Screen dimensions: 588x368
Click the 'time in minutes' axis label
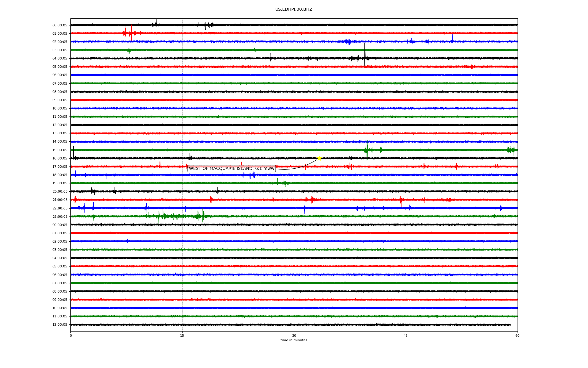pyautogui.click(x=294, y=340)
